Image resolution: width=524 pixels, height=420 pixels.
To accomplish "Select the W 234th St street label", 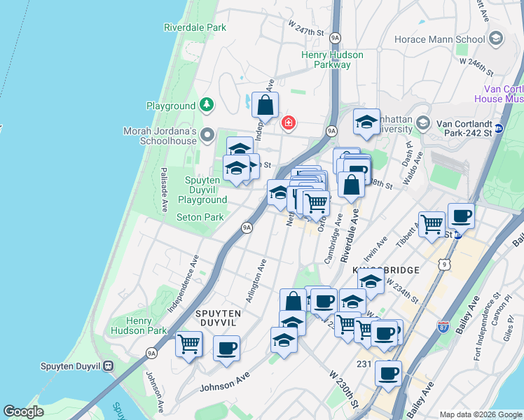I will click(x=402, y=290).
